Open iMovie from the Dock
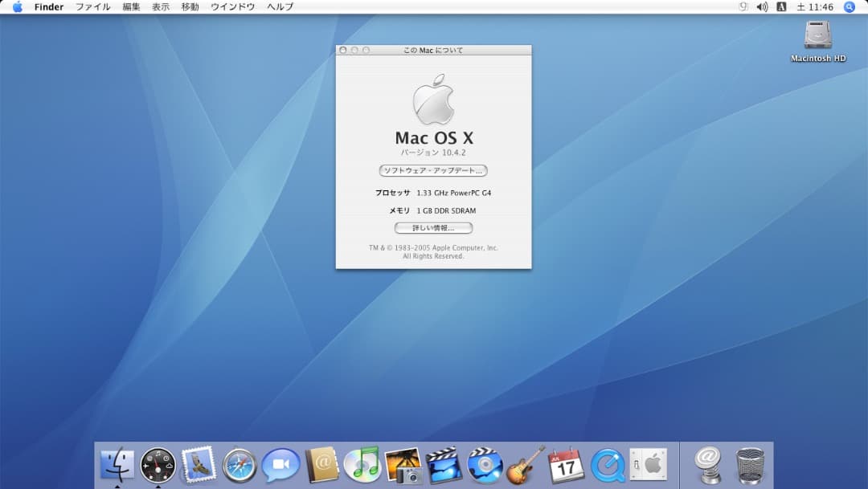The image size is (868, 489). pyautogui.click(x=443, y=464)
